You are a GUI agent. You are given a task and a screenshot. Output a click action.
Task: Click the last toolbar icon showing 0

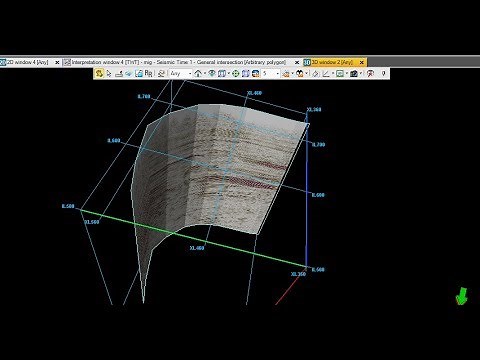[x=384, y=73]
